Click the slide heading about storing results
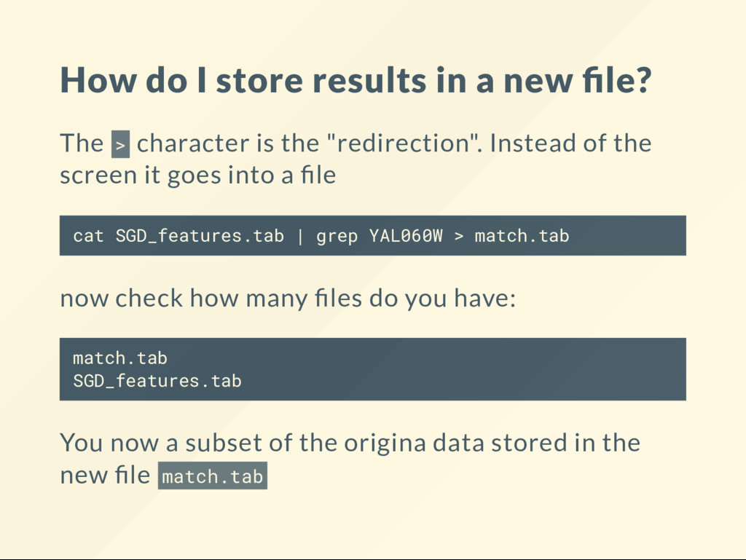 point(356,80)
